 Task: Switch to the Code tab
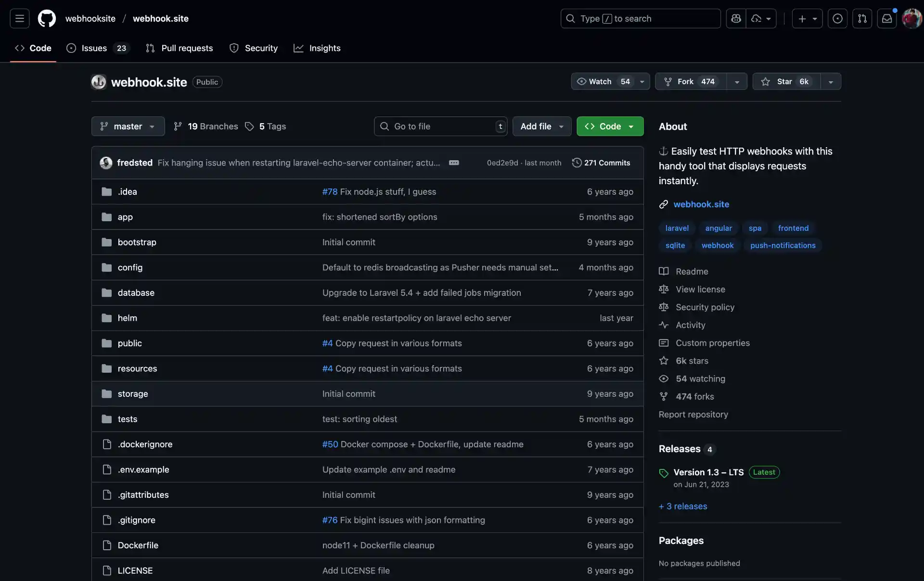(x=33, y=48)
